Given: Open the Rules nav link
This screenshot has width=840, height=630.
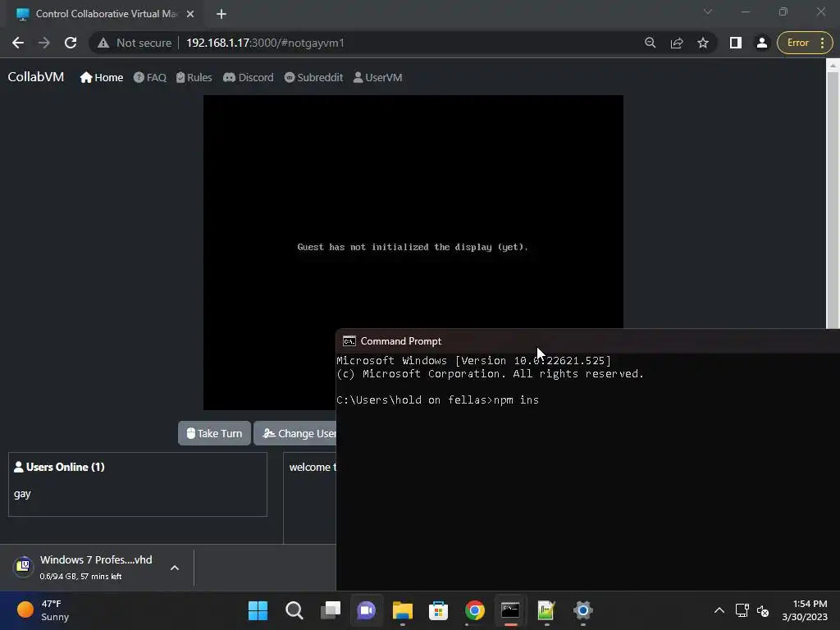Looking at the screenshot, I should pos(194,78).
